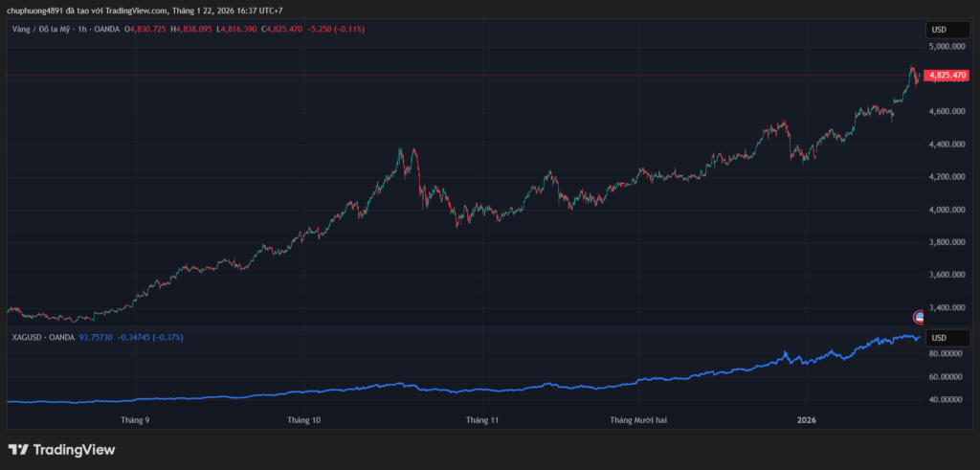
Task: Click the Tháng 10 time axis label
Action: [303, 419]
